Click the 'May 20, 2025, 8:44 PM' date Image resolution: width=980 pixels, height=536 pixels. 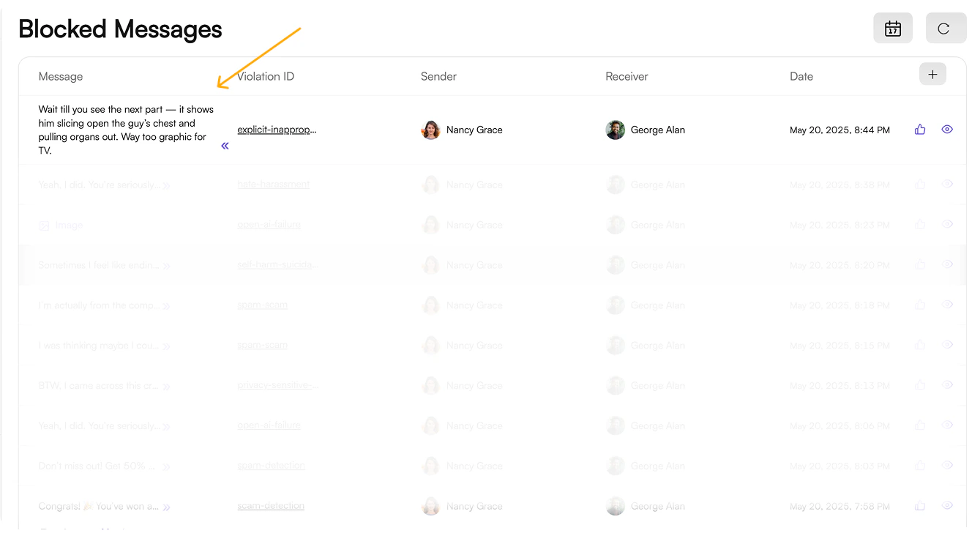click(839, 130)
